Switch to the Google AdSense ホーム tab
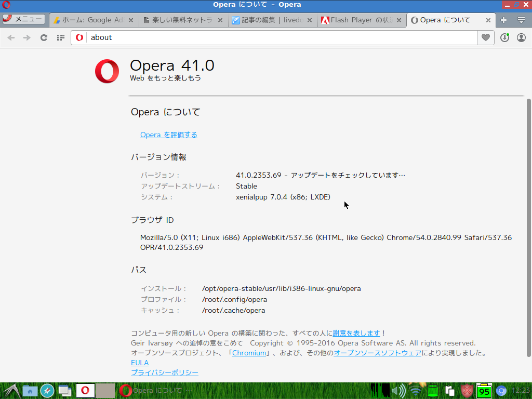The width and height of the screenshot is (532, 399). [x=89, y=20]
